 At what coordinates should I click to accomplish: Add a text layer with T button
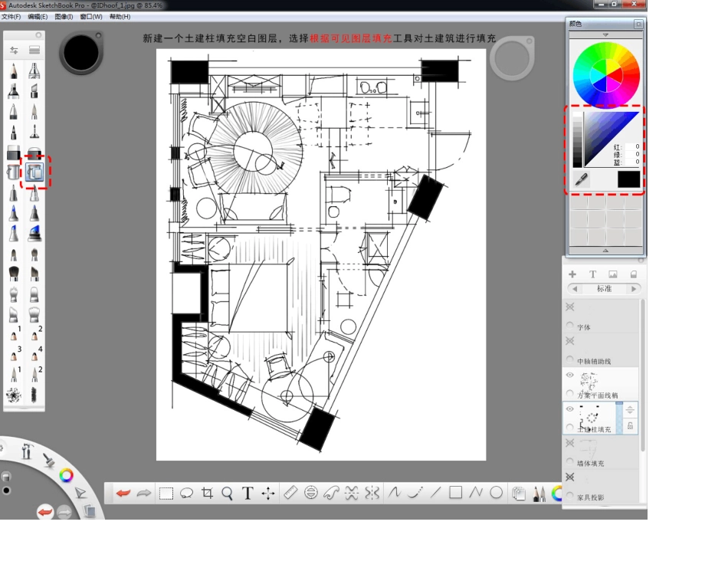(593, 274)
